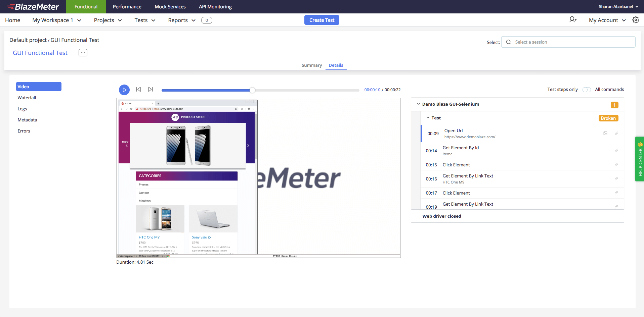This screenshot has width=644, height=317.
Task: Open the Tests dropdown
Action: (145, 20)
